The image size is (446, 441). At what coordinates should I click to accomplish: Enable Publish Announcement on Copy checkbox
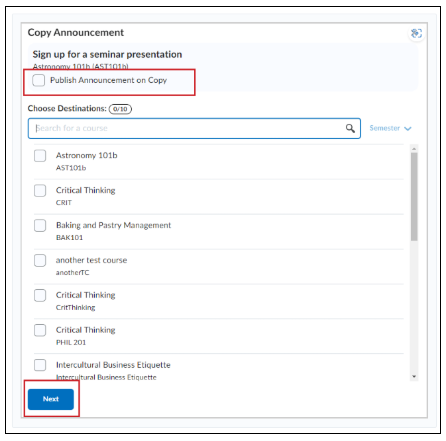(x=39, y=80)
